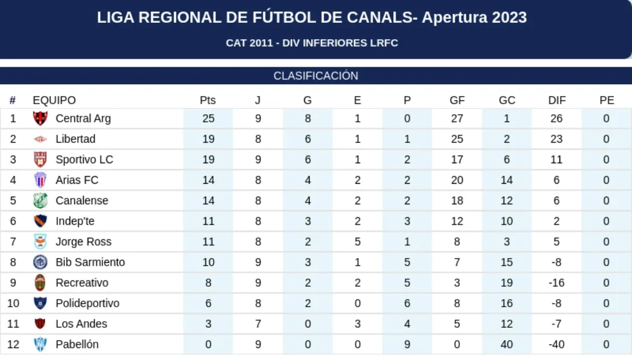Click the Liga Regional de Fútbol title

[x=312, y=18]
